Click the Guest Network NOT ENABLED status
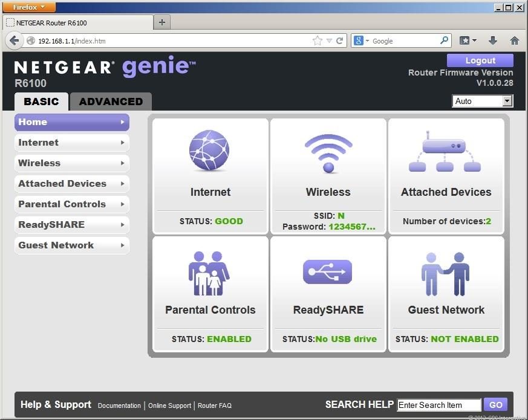Image resolution: width=528 pixels, height=420 pixels. pos(464,339)
